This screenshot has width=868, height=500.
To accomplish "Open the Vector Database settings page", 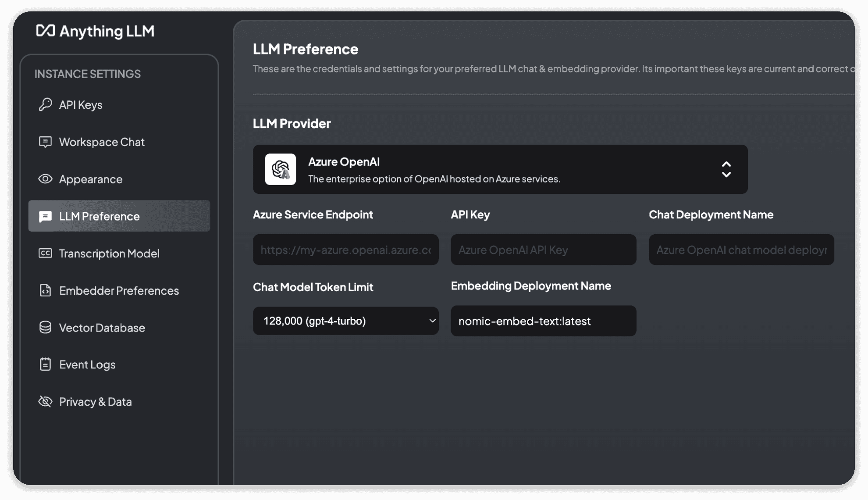I will (102, 328).
